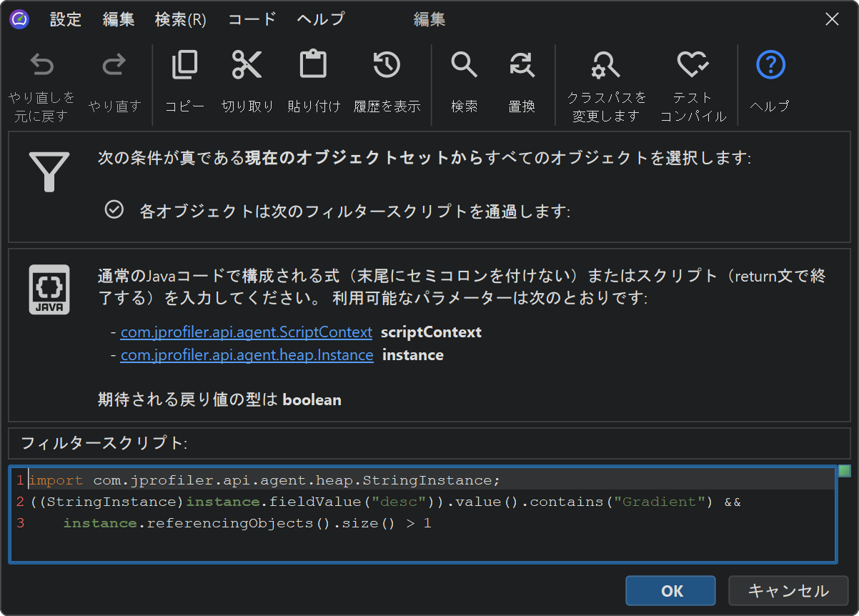Follow the com.jprofiler.api.agent.ScriptContext link
859x616 pixels.
246,332
